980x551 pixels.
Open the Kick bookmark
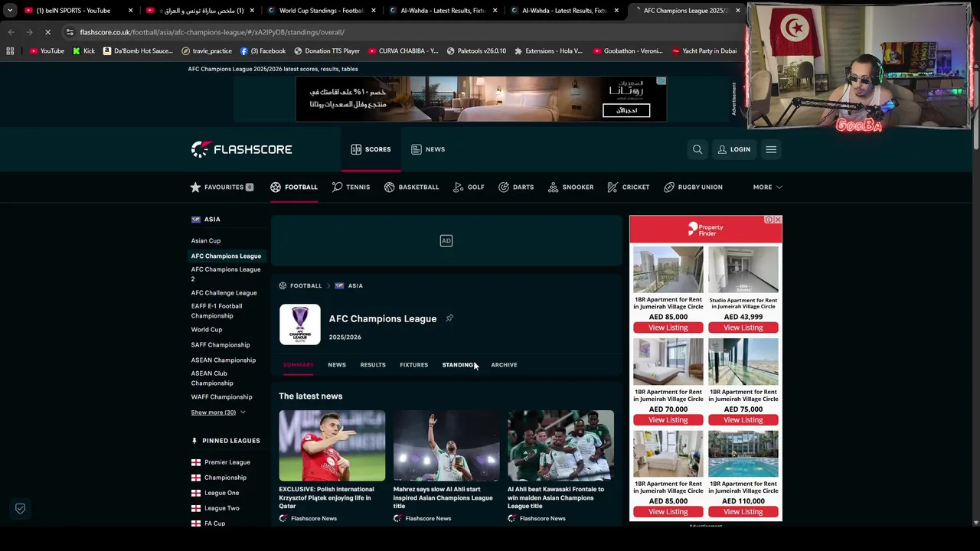(x=83, y=51)
